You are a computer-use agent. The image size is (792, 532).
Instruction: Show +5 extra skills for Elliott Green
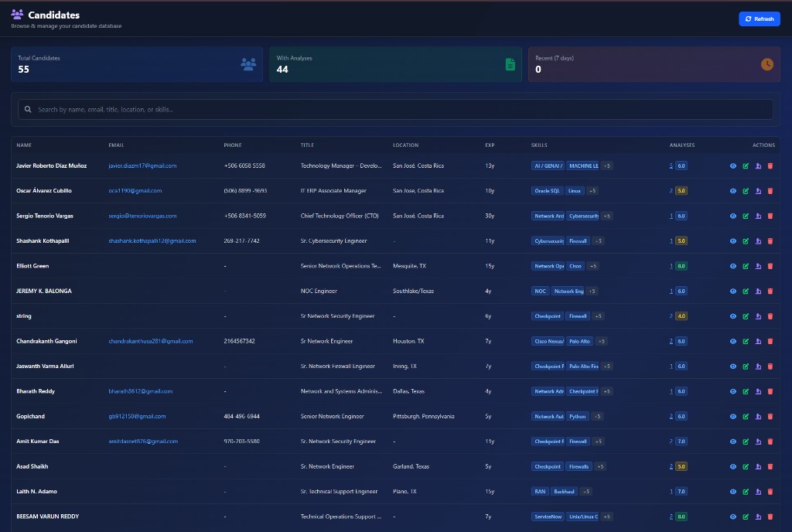click(x=593, y=266)
